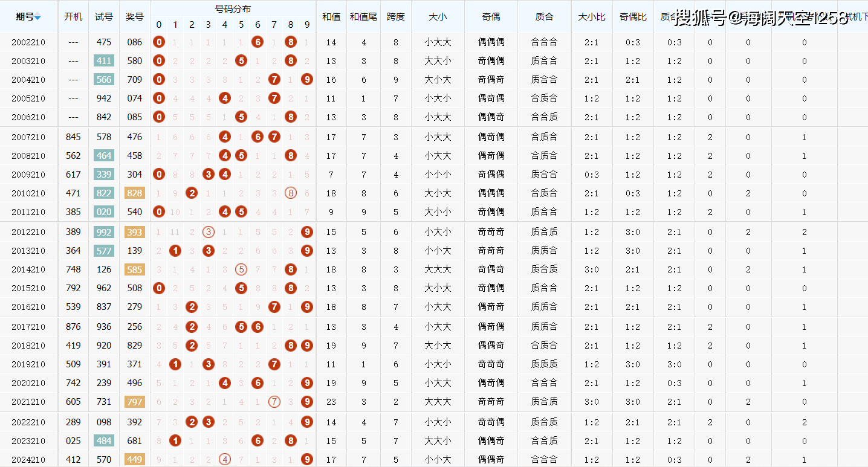Click orange 奖号 828 in row 2010210
The width and height of the screenshot is (868, 467).
coord(135,193)
